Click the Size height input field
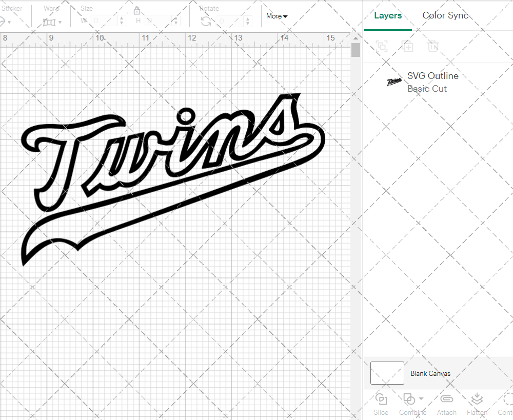The width and height of the screenshot is (513, 420). point(157,21)
